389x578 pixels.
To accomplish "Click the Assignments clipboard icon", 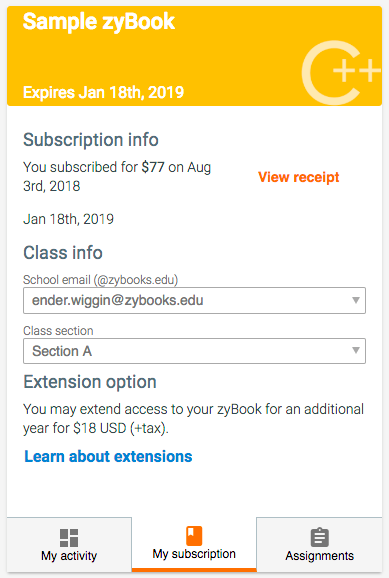I will point(319,537).
